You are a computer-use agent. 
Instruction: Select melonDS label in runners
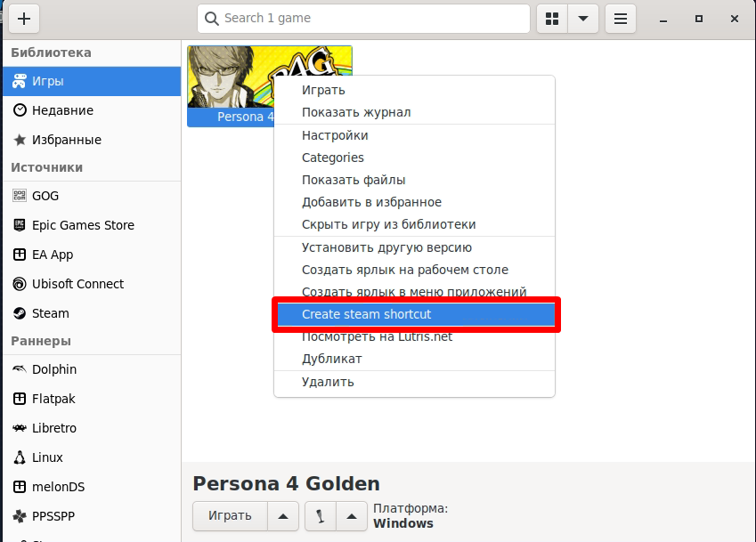(59, 487)
